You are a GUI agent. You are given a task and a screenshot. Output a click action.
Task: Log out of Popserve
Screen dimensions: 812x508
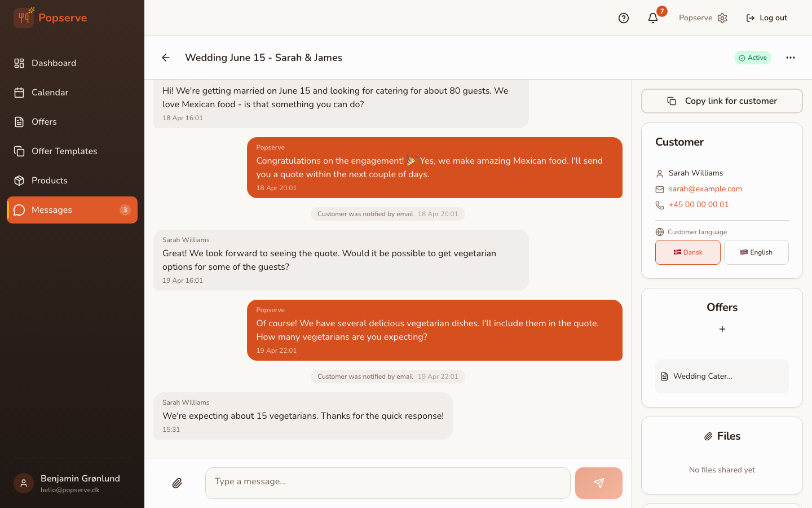(767, 17)
